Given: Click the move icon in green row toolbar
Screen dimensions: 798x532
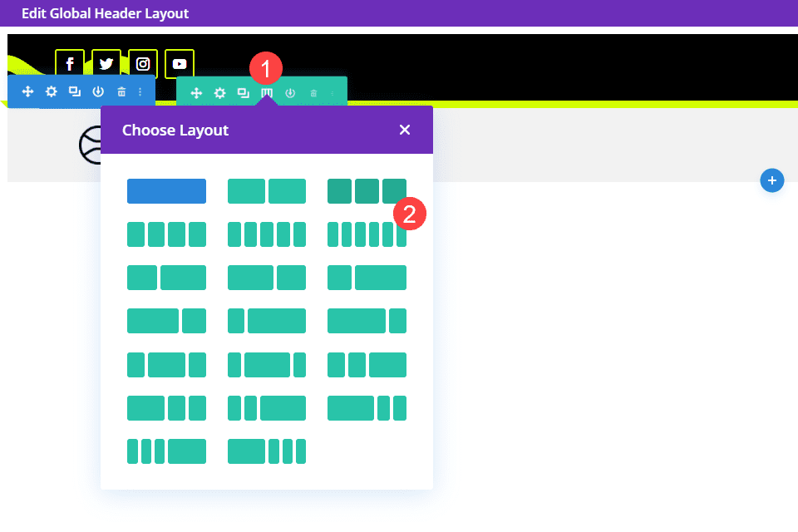Looking at the screenshot, I should (x=196, y=93).
